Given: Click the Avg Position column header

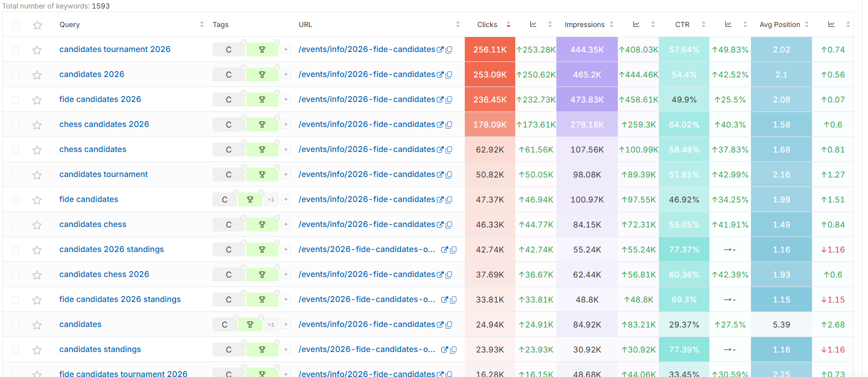Looking at the screenshot, I should pyautogui.click(x=779, y=24).
